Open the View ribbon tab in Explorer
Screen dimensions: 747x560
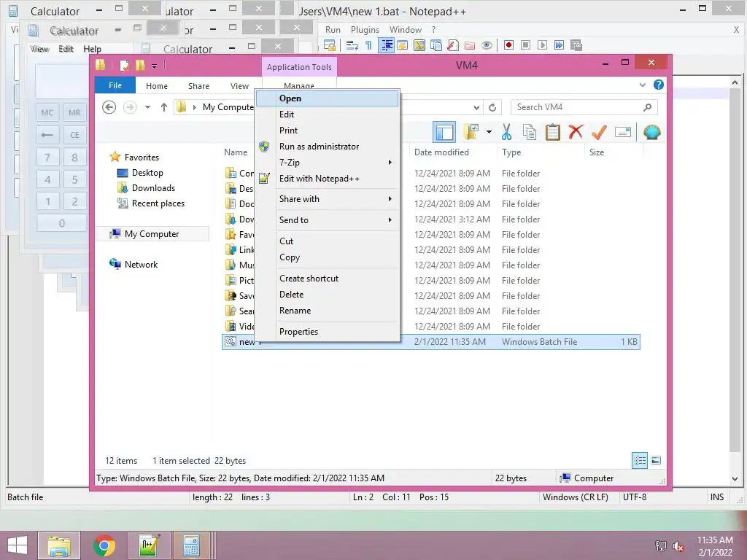click(239, 86)
